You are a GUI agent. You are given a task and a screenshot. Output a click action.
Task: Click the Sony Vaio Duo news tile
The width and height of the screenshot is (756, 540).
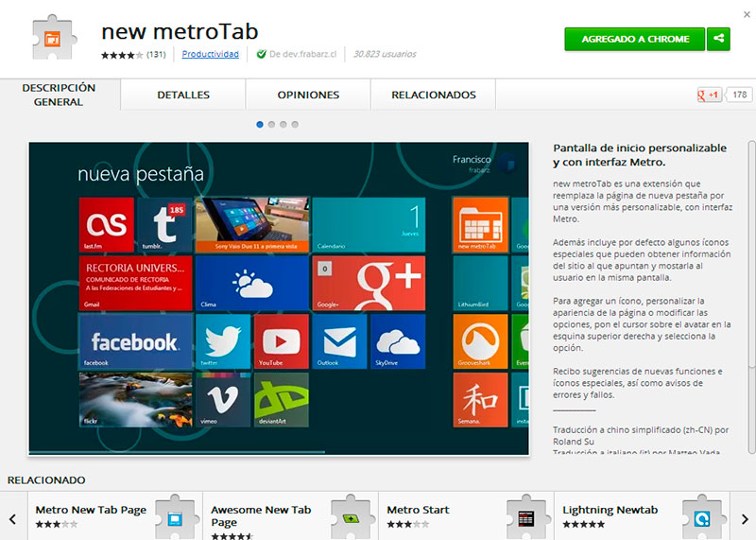[x=252, y=224]
